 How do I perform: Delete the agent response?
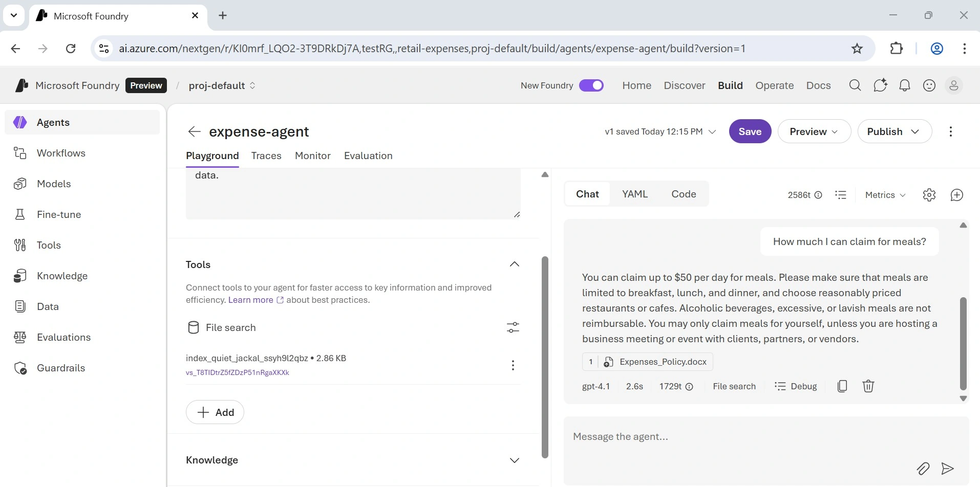pos(868,386)
